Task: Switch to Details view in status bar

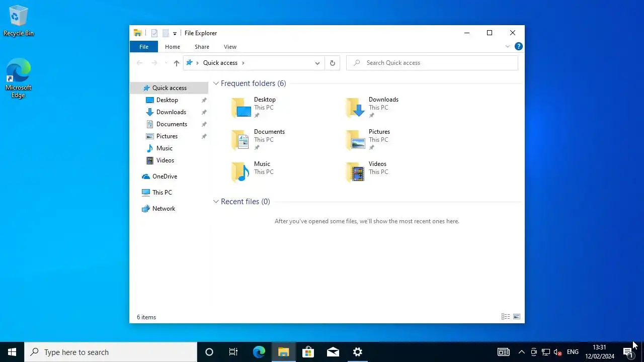Action: [506, 317]
